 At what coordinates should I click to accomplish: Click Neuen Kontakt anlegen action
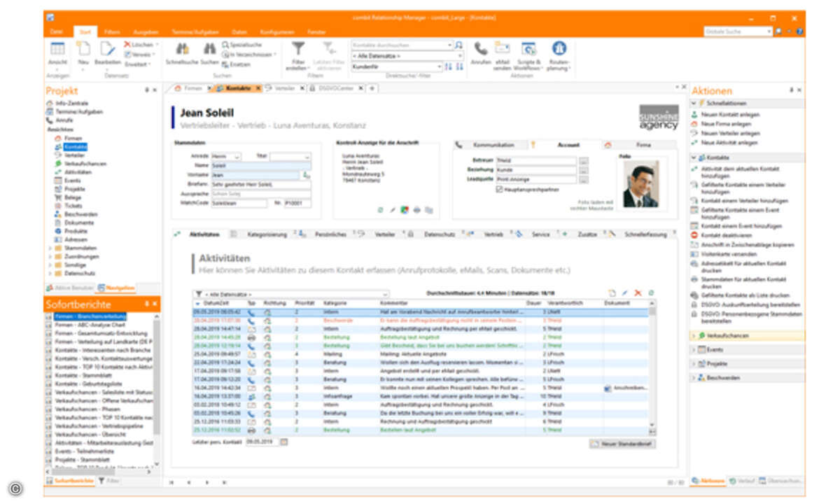(724, 114)
